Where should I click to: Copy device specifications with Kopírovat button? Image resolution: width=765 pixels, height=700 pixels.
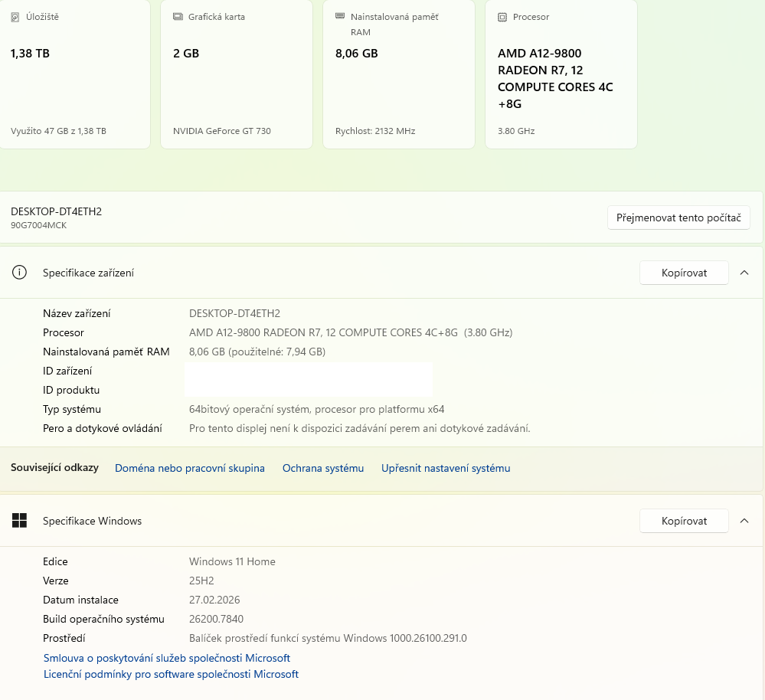pos(683,273)
